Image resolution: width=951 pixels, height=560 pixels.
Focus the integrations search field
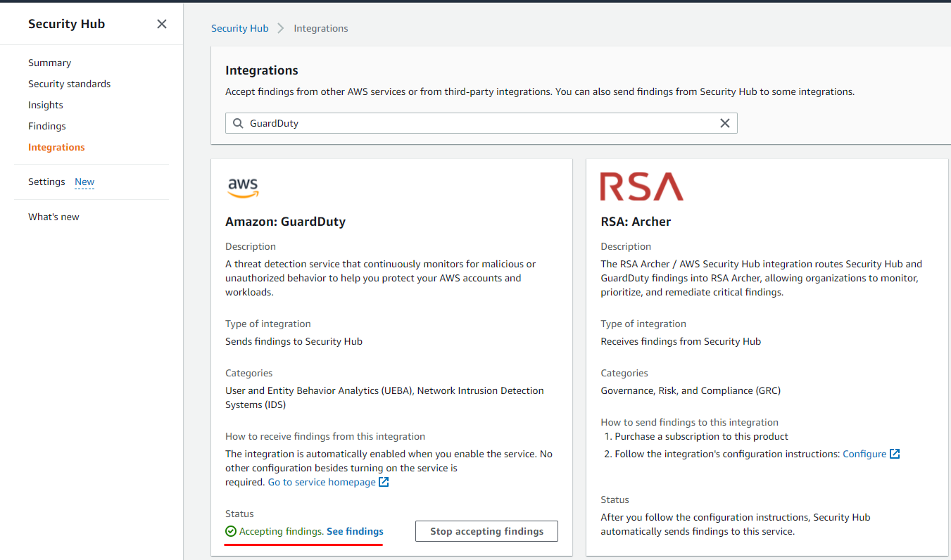(481, 123)
